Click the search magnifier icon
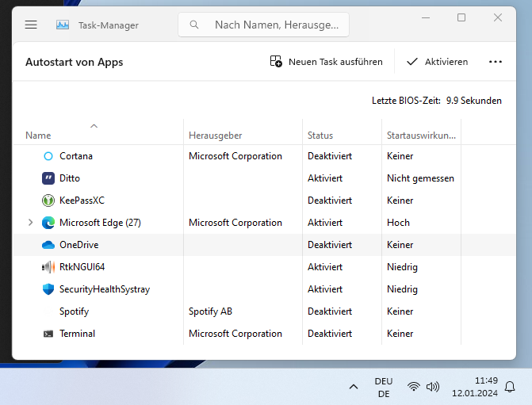 [x=194, y=25]
